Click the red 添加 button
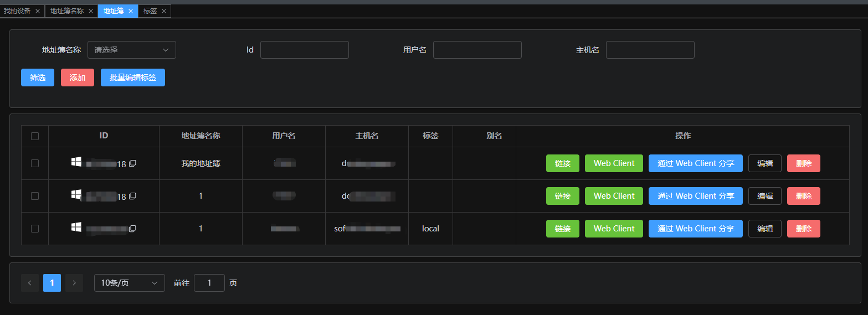This screenshot has width=868, height=315. [78, 78]
